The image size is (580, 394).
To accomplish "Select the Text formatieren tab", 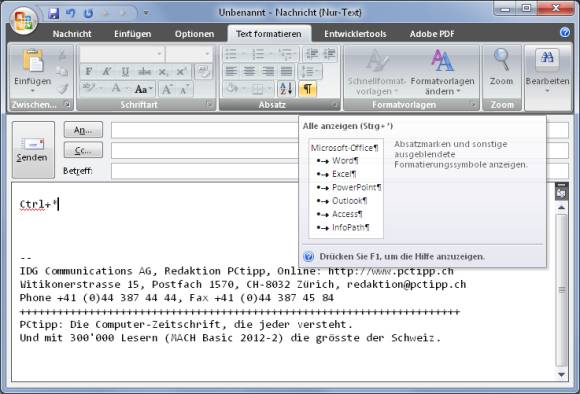I will (x=269, y=34).
